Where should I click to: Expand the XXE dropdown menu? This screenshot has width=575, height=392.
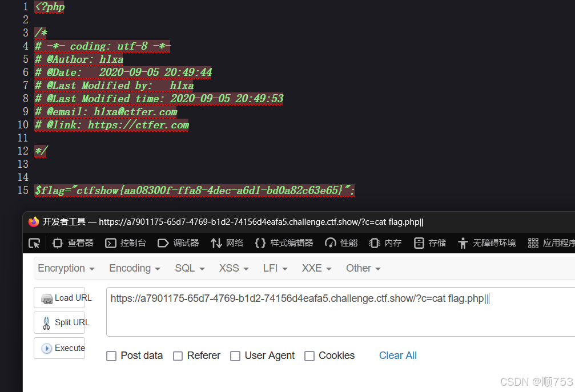pyautogui.click(x=316, y=268)
